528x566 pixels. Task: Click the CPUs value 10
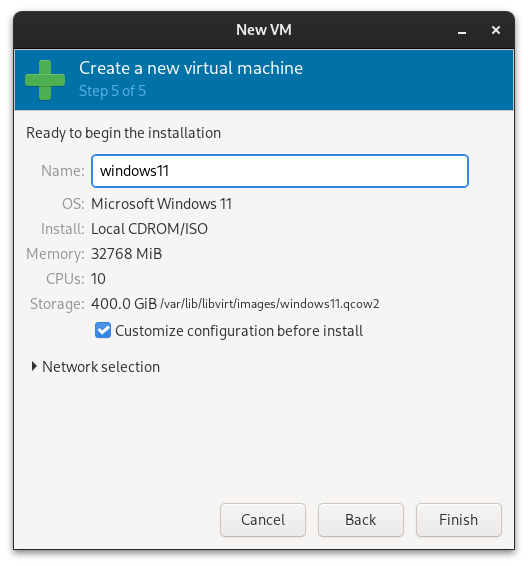pos(98,279)
